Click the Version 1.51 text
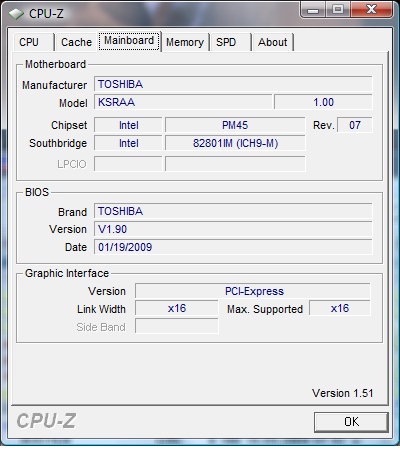The height and width of the screenshot is (450, 400). pyautogui.click(x=342, y=393)
